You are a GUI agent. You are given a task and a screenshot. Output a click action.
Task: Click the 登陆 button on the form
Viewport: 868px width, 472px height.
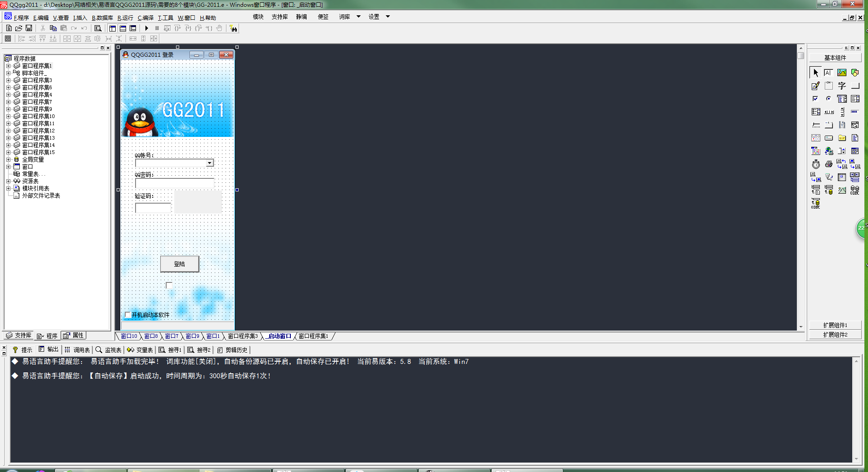(x=180, y=264)
